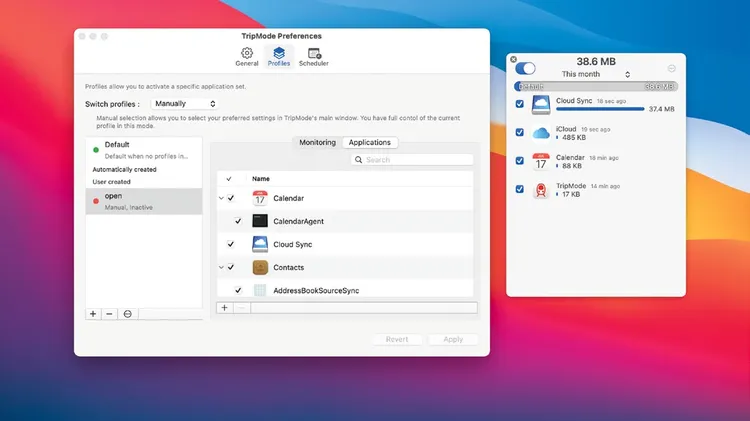Viewport: 750px width, 421px height.
Task: Open profile options via the ellipsis icon
Action: pos(127,313)
